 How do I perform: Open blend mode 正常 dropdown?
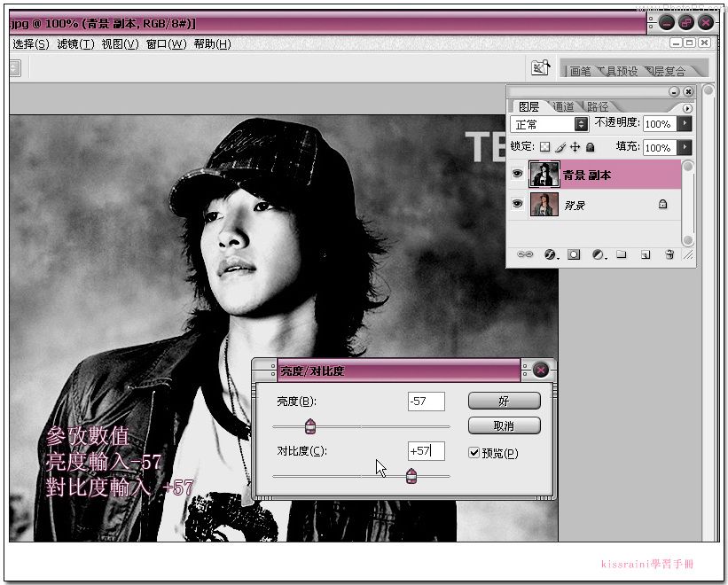(549, 124)
